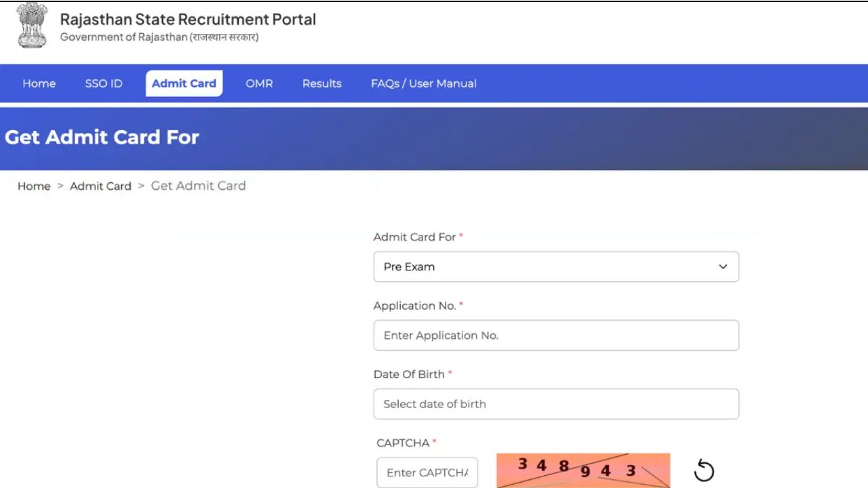Click the Rajasthan State Recruitment Portal title

click(188, 19)
